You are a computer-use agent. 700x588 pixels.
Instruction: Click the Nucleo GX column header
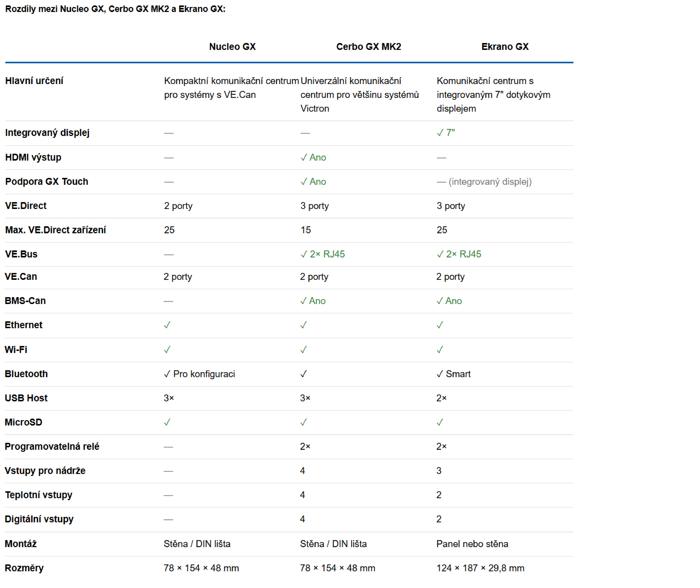(232, 47)
